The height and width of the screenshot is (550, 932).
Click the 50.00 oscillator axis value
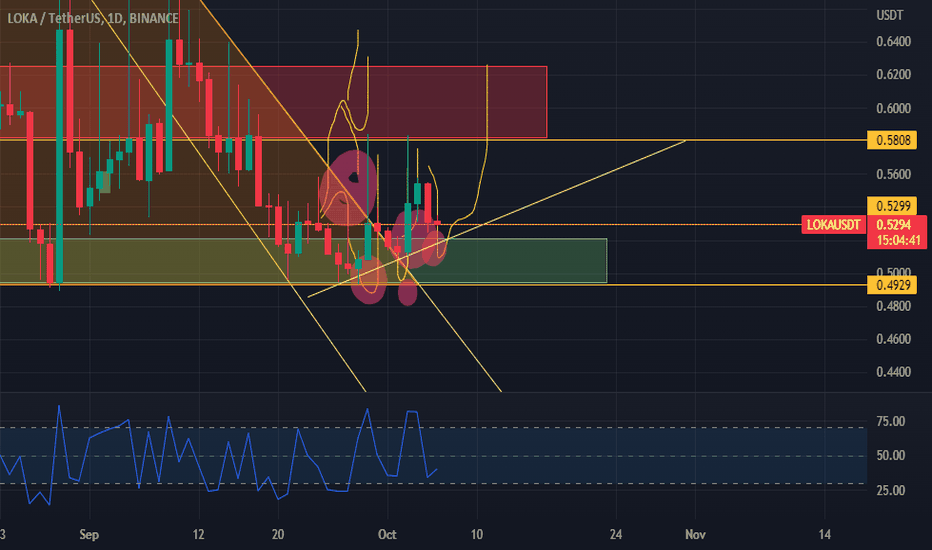(890, 455)
